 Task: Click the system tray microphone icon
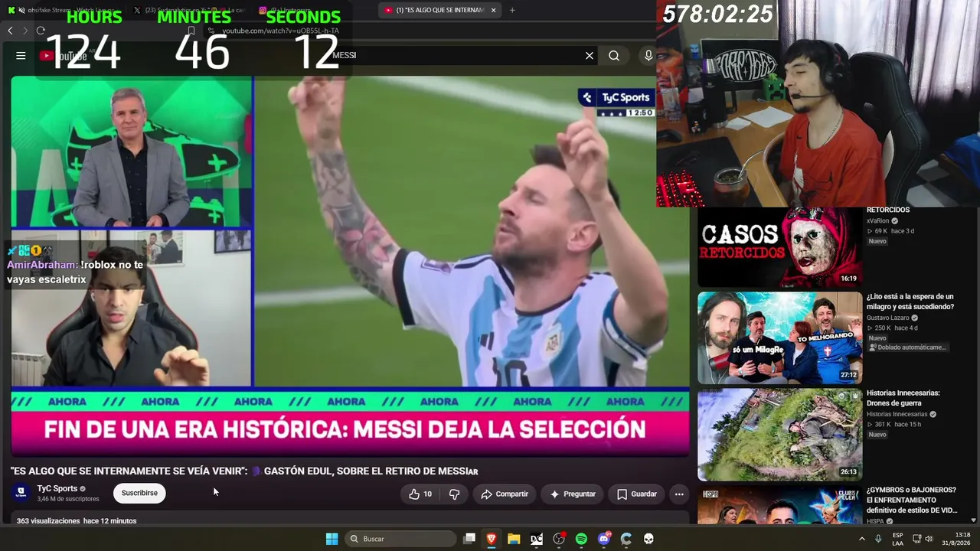(878, 539)
